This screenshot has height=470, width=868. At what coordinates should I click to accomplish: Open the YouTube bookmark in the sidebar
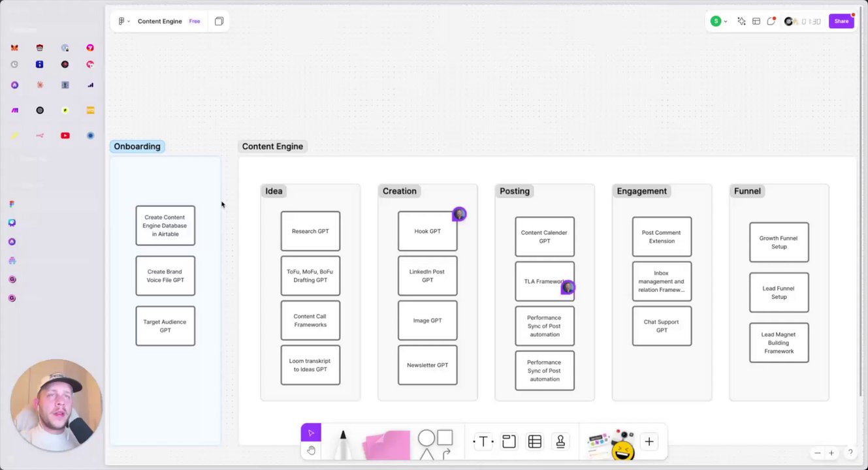tap(65, 135)
